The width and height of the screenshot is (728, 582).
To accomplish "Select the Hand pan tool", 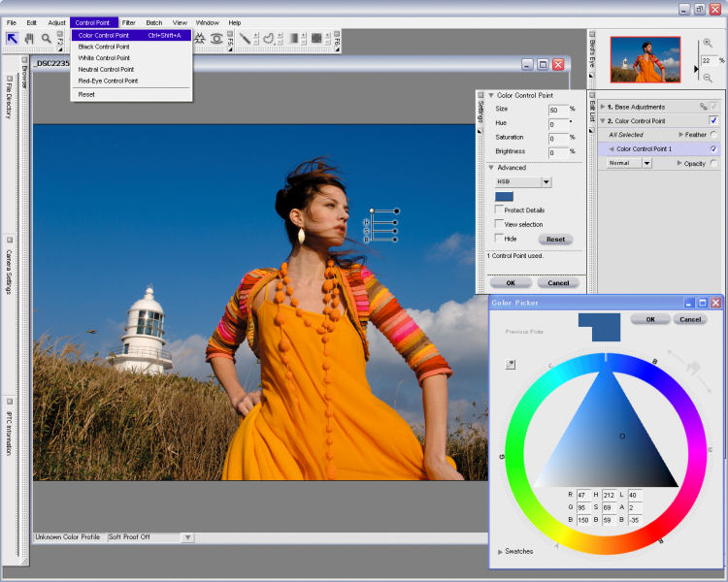I will tap(29, 39).
